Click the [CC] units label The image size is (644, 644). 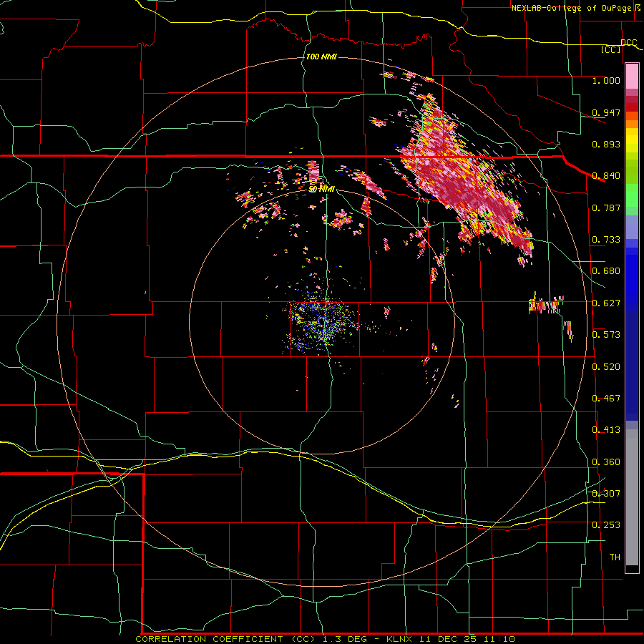pos(611,49)
